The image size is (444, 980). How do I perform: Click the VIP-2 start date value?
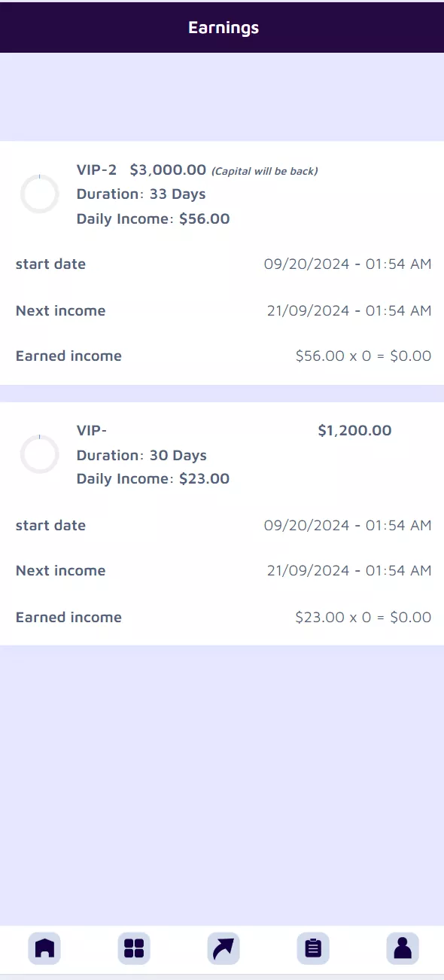point(348,264)
